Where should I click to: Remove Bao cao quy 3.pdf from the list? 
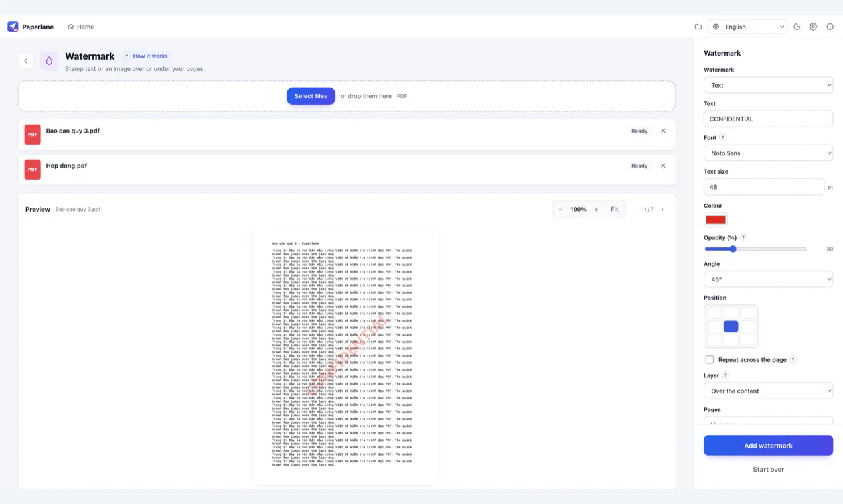(663, 131)
